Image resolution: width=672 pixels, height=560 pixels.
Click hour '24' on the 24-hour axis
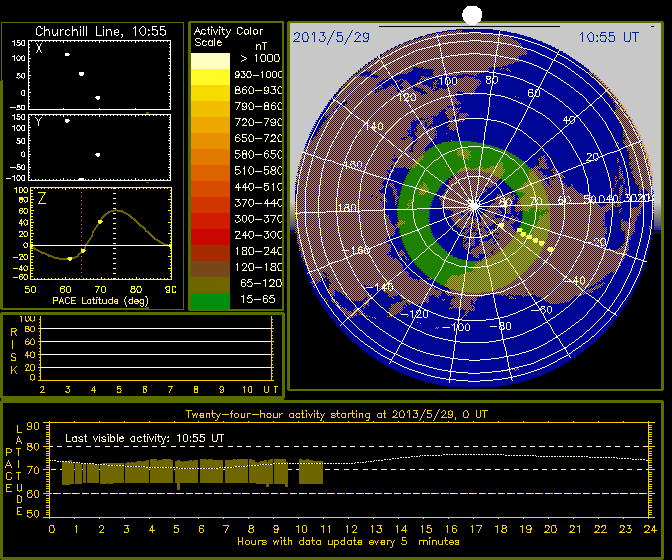pos(650,530)
